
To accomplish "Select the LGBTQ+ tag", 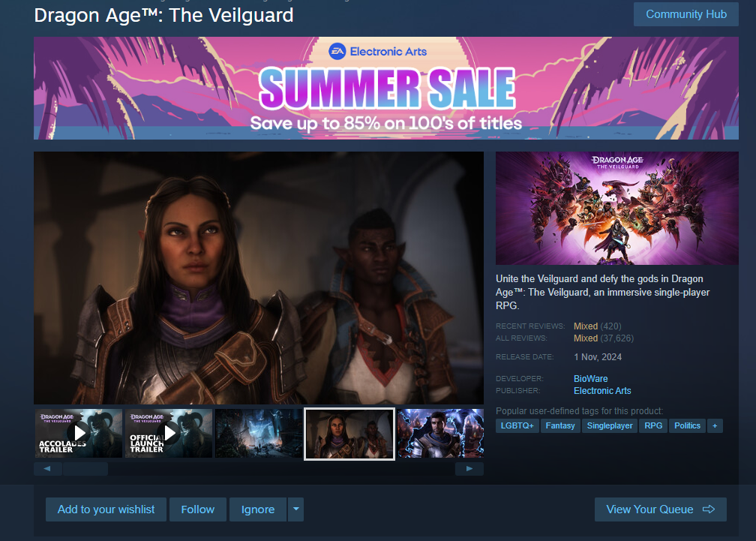I will pos(517,425).
